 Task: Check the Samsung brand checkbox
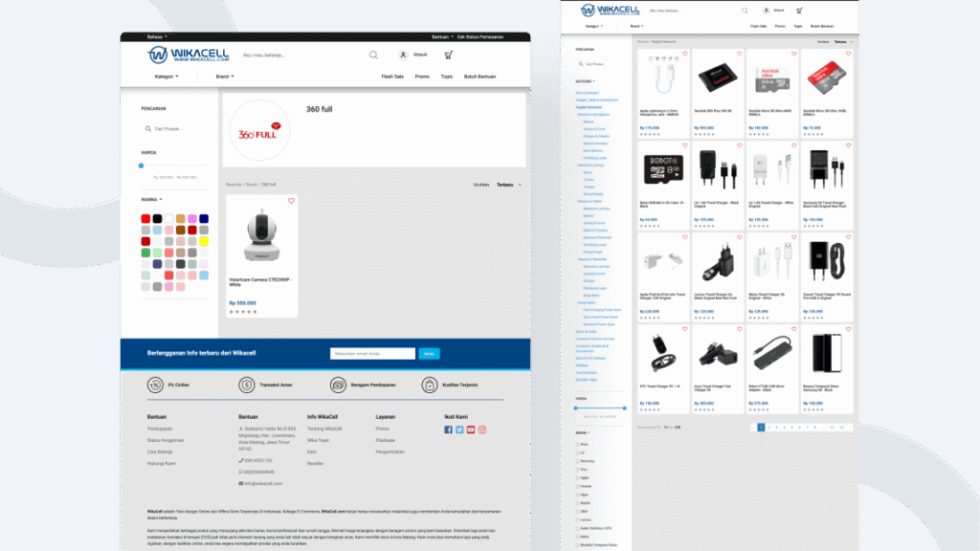[x=577, y=461]
